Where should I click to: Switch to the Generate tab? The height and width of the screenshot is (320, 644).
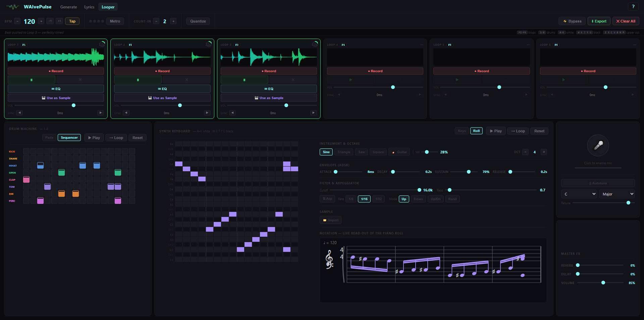pyautogui.click(x=68, y=7)
